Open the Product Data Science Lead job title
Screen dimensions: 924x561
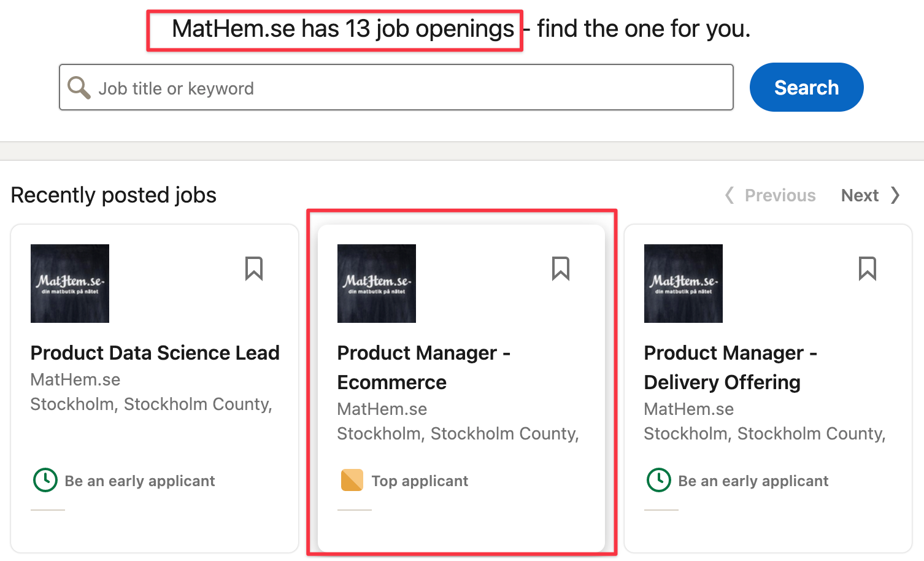(155, 353)
